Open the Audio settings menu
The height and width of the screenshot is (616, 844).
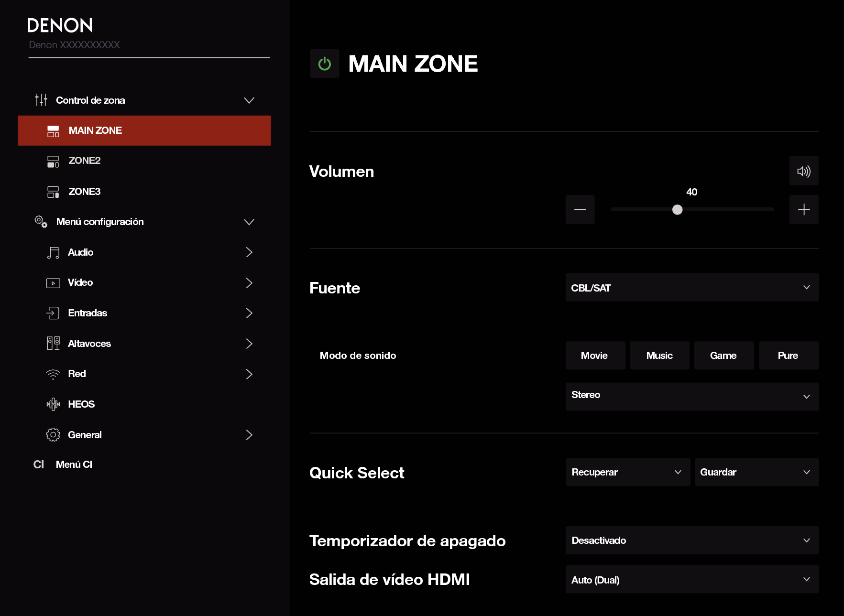(x=144, y=252)
